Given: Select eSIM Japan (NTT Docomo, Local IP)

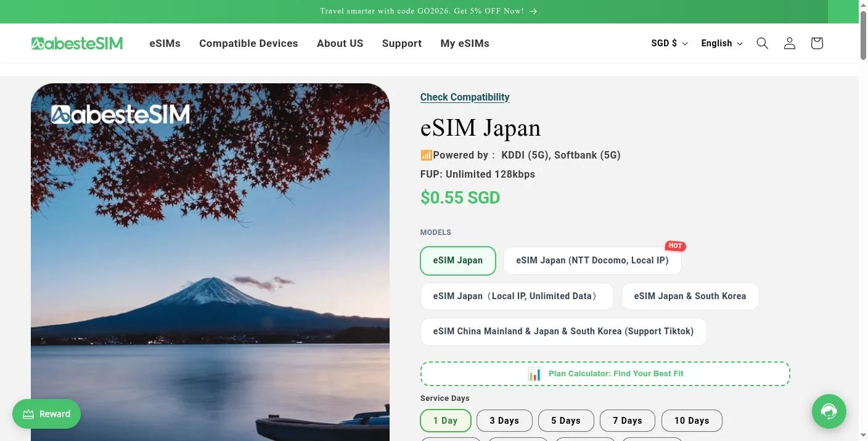Looking at the screenshot, I should (x=592, y=261).
